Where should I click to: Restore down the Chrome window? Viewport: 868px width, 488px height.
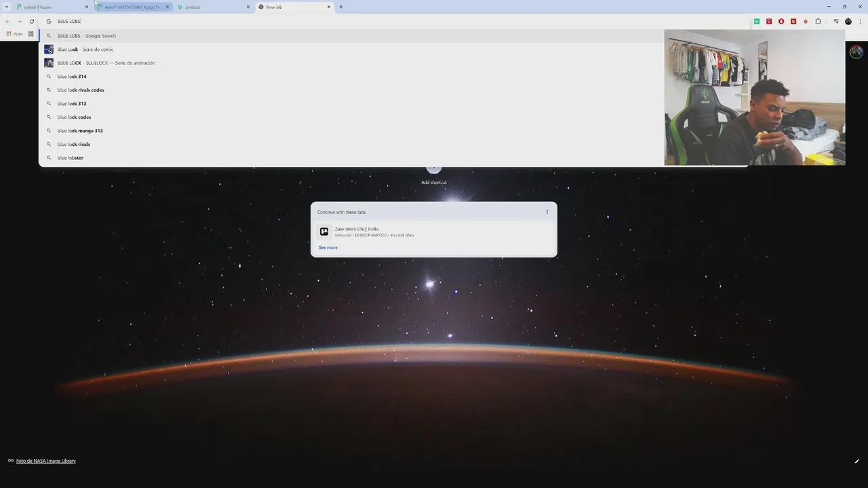point(844,7)
